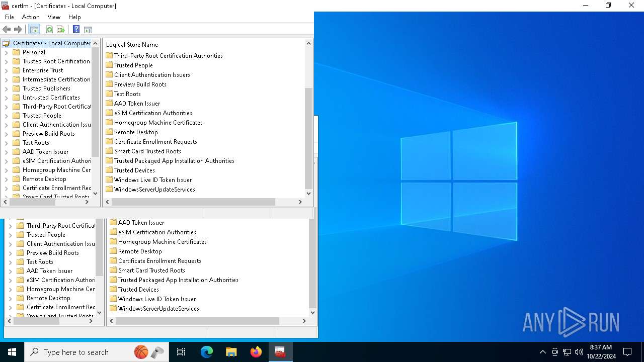Select Trusted Devices in the upper list
Image resolution: width=644 pixels, height=362 pixels.
click(x=134, y=170)
